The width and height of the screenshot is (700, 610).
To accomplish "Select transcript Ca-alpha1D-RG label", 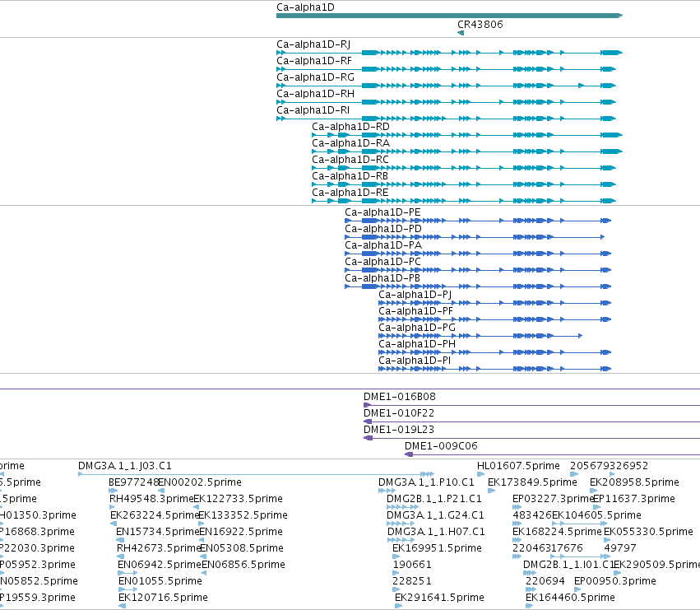I will [316, 77].
